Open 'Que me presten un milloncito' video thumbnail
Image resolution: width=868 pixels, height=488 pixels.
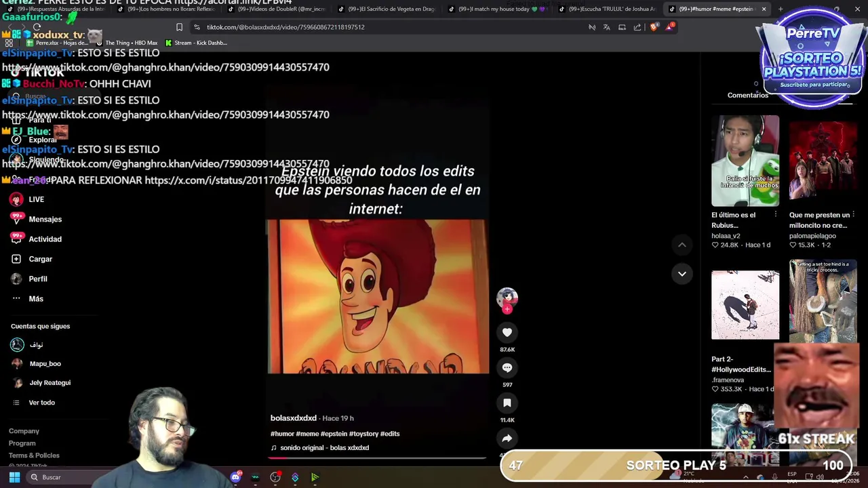coord(823,161)
